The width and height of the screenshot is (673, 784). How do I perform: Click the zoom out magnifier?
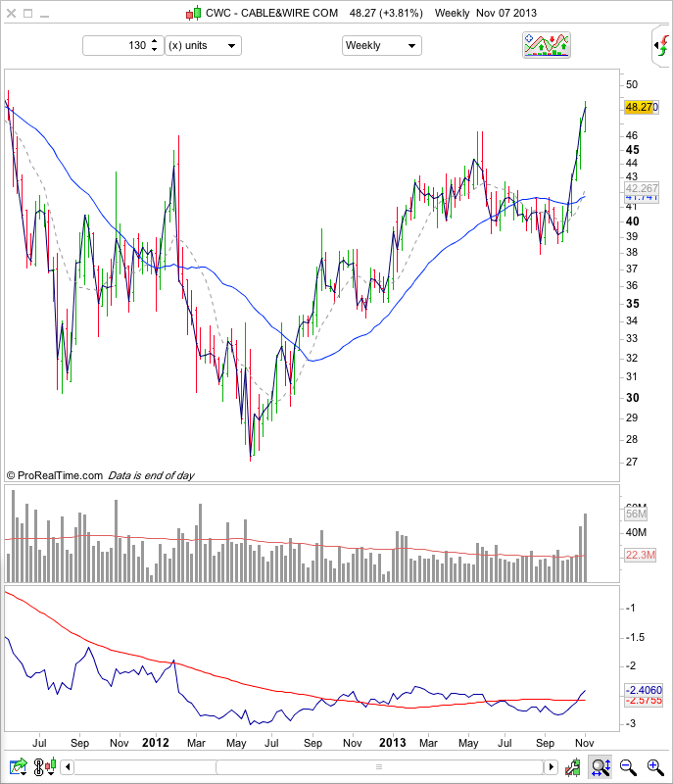tap(628, 767)
